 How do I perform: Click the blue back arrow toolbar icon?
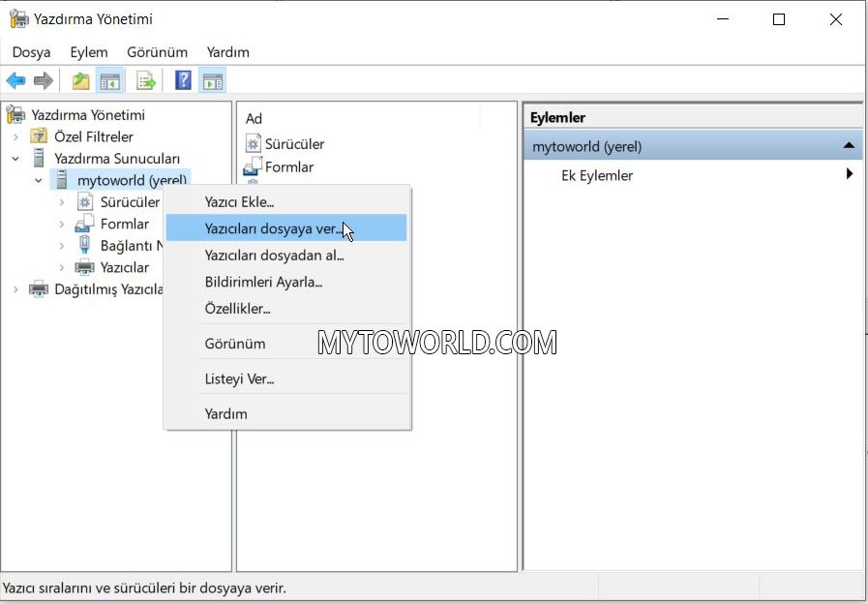coord(15,81)
